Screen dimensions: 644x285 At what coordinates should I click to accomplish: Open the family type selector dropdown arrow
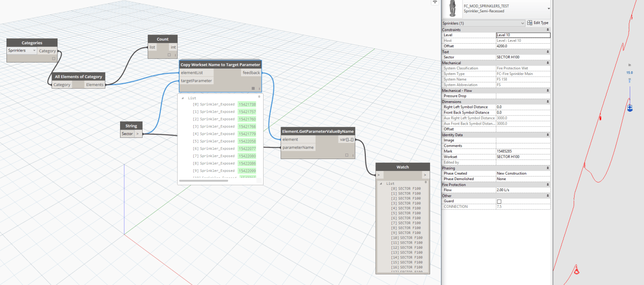[x=548, y=9]
